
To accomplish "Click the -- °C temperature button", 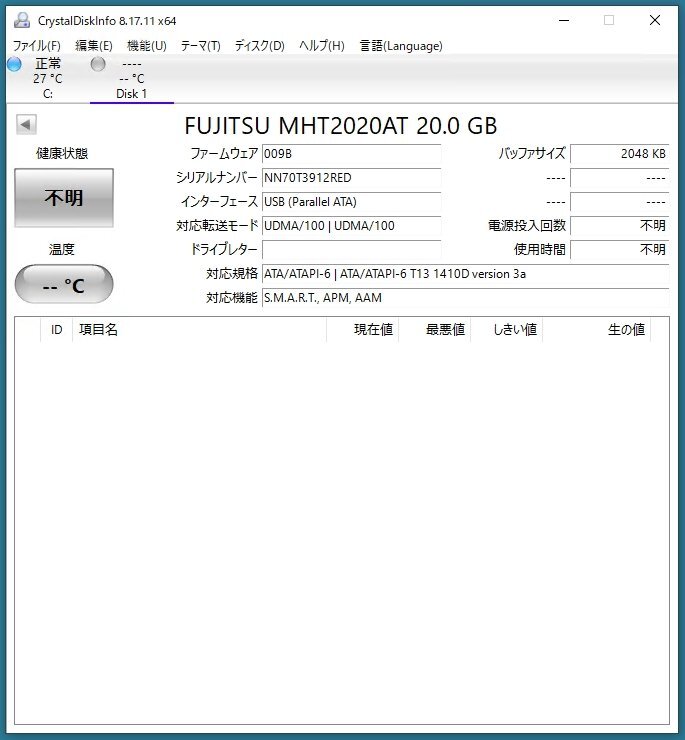I will click(64, 284).
